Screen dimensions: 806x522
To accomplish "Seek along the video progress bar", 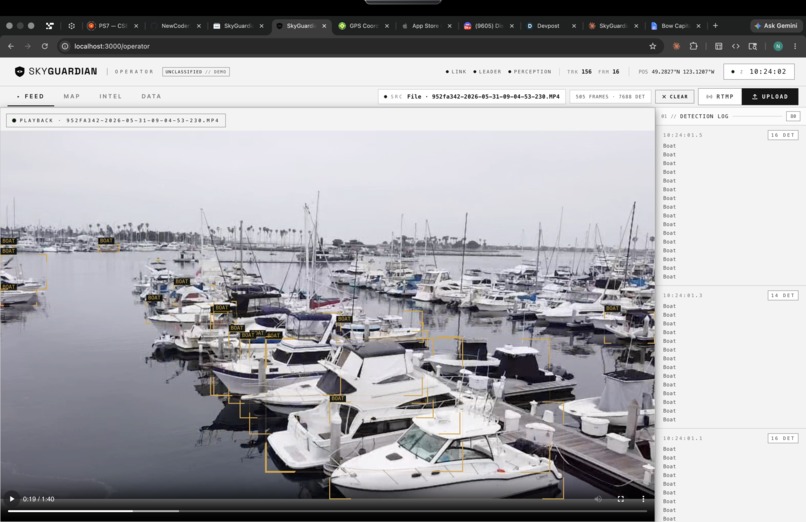I will tap(327, 511).
